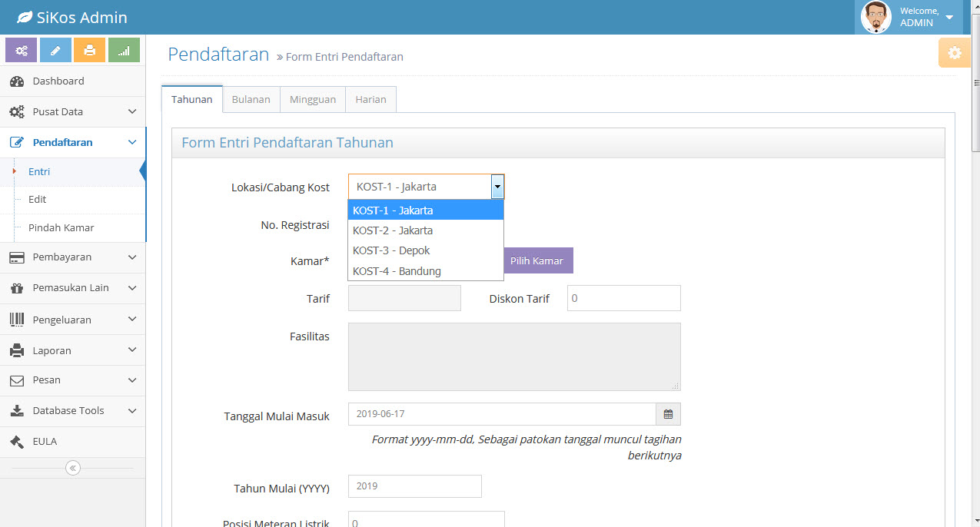Click the Pusat Data gears icon
980x527 pixels.
[17, 112]
